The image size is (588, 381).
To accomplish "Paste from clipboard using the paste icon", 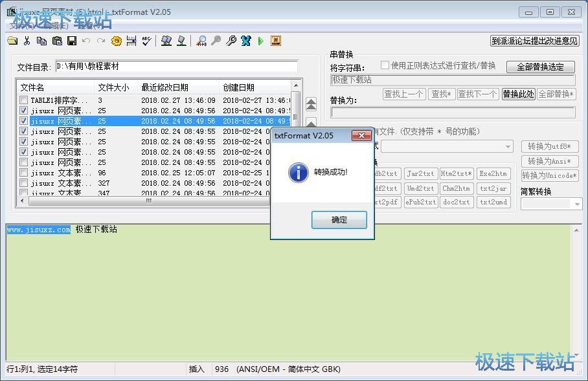I will click(57, 41).
